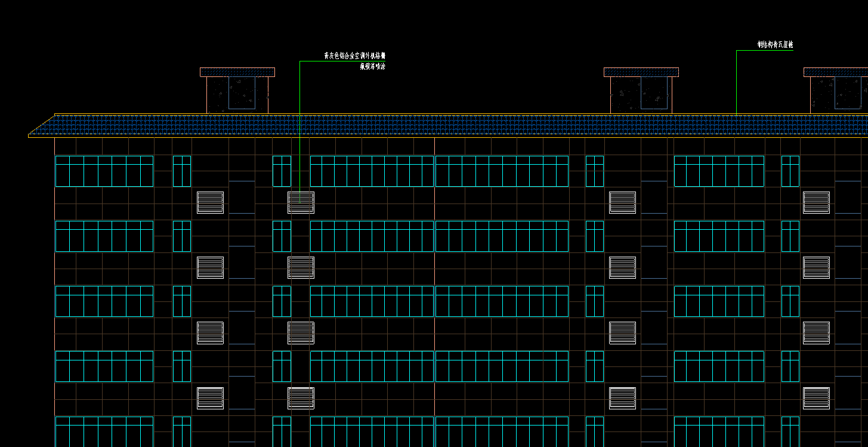Screen dimensions: 868x447
Task: Select the louver grille under the green leader
Action: pos(301,202)
